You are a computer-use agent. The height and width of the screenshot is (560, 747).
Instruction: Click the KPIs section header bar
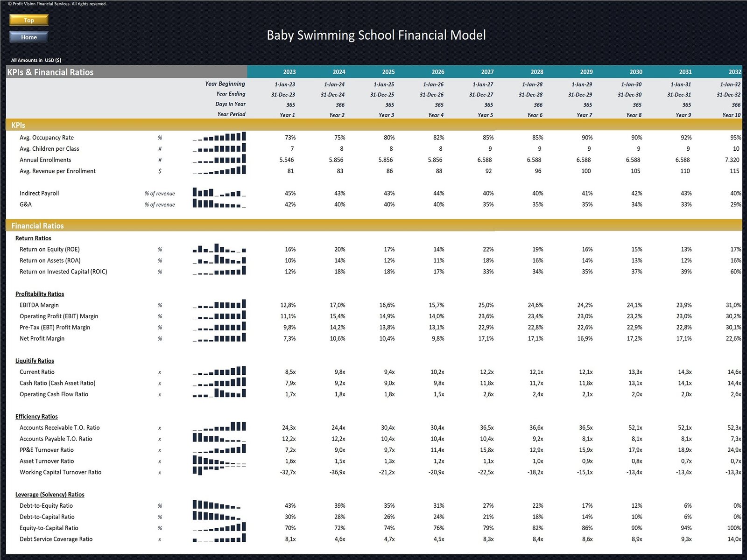[373, 125]
